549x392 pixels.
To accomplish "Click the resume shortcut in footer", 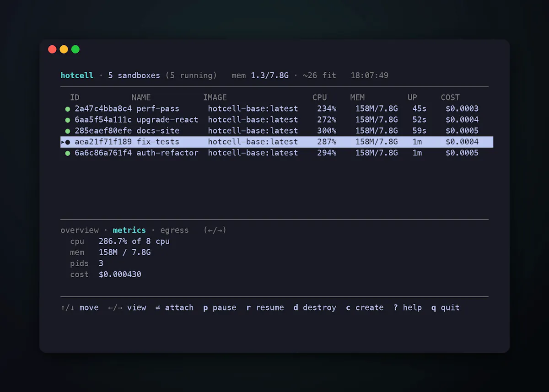I will [265, 307].
